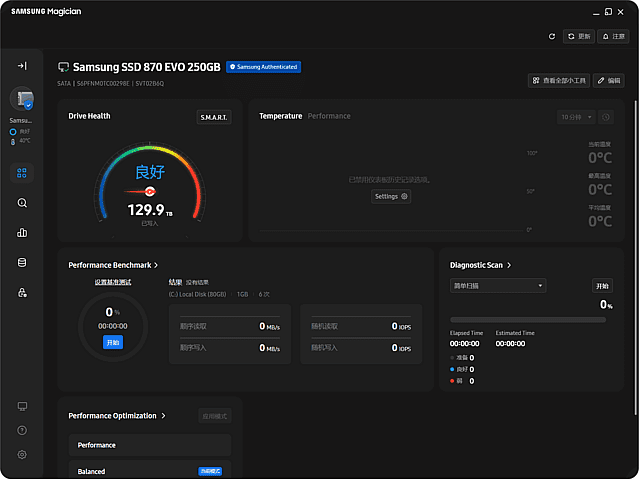
Task: Switch to the Temperature tab
Action: click(x=280, y=116)
